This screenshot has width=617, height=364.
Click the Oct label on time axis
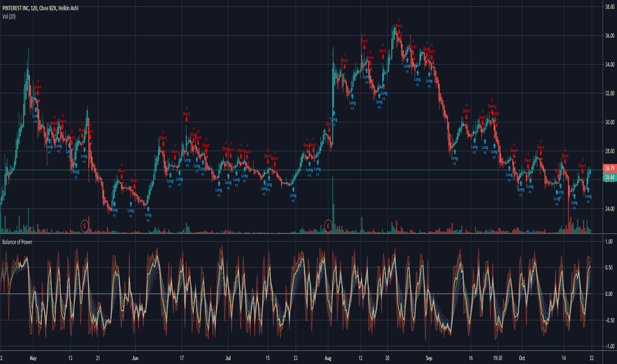click(x=522, y=358)
